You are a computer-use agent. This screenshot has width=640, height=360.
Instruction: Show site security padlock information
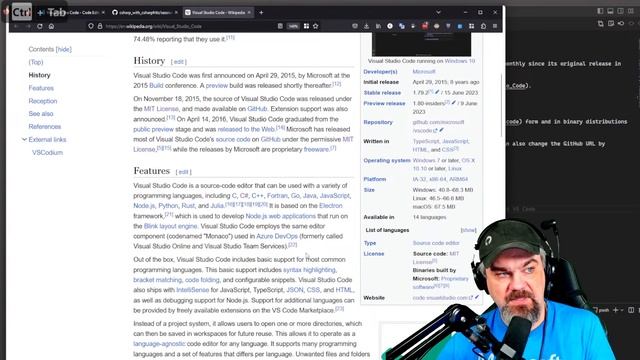[100, 26]
